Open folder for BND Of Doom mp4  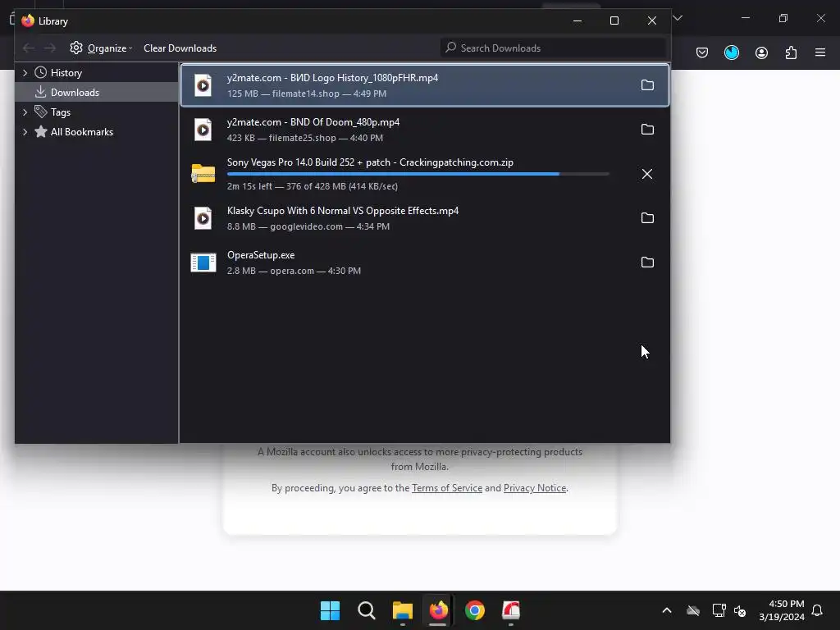pyautogui.click(x=647, y=129)
